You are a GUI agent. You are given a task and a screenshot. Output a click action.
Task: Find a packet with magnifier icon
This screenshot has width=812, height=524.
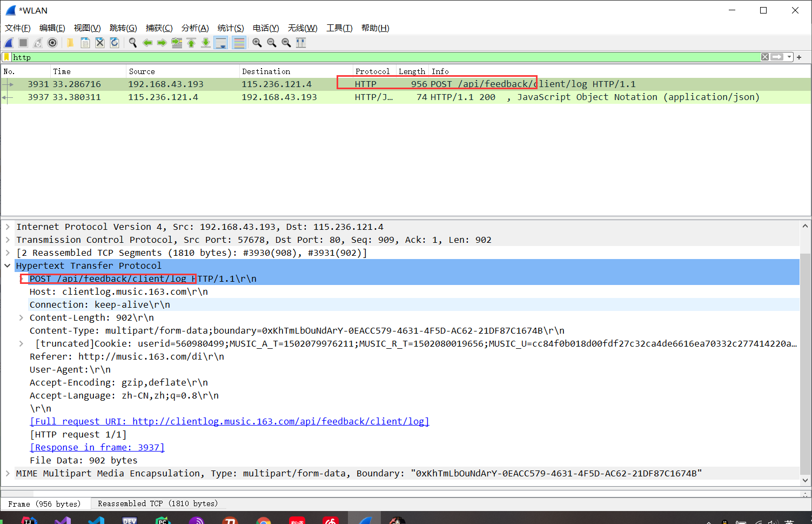pyautogui.click(x=132, y=43)
